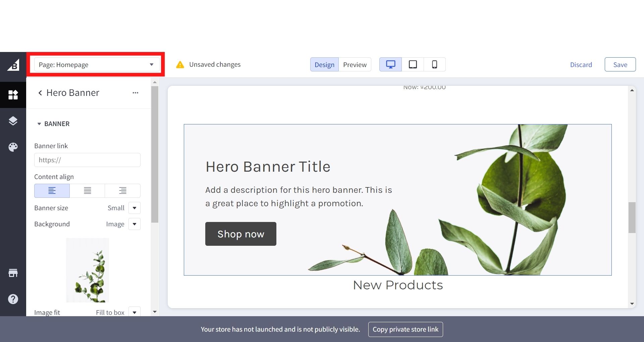Set content align to left

click(52, 191)
